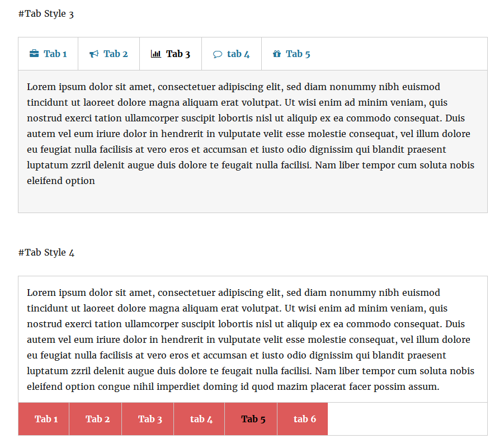Image resolution: width=504 pixels, height=448 pixels.
Task: Open tab 4 text in Tab Style 3
Action: tap(238, 54)
